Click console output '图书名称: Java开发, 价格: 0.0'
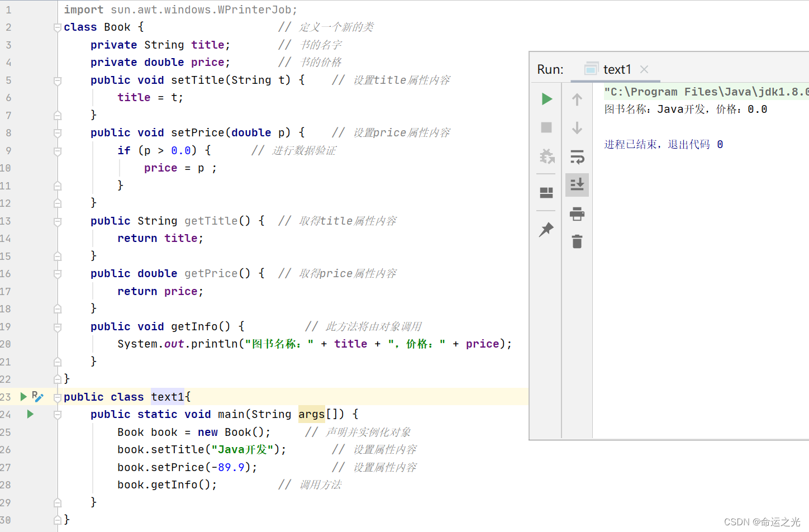Image resolution: width=809 pixels, height=532 pixels. tap(686, 109)
